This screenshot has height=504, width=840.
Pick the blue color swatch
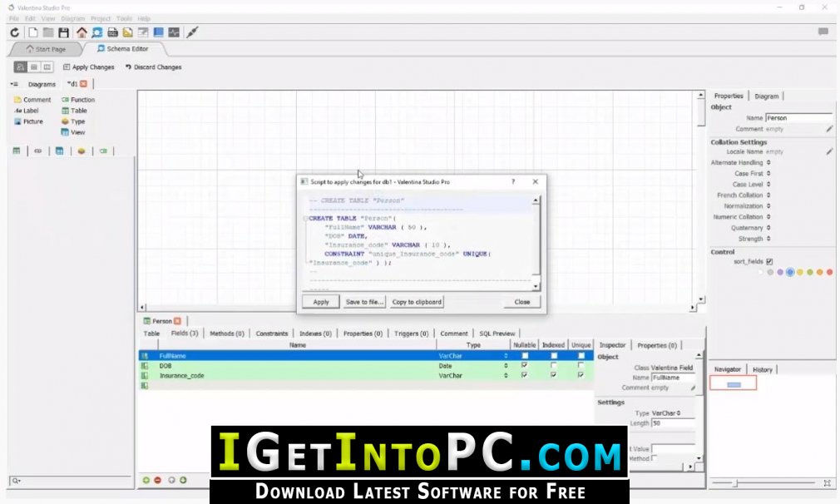pos(789,272)
